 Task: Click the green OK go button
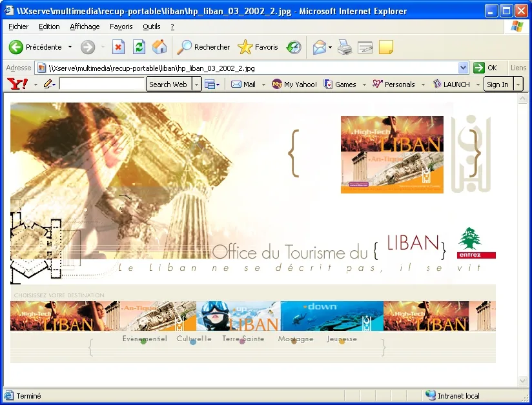click(485, 68)
